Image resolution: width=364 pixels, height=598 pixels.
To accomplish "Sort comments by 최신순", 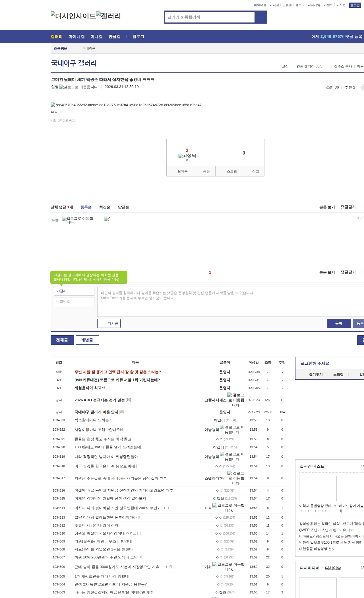I will point(105,207).
